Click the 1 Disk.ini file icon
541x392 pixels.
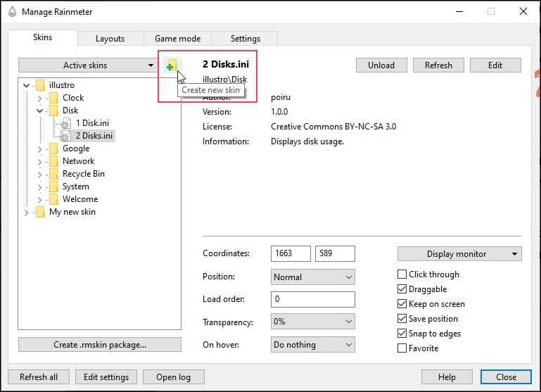coord(66,124)
